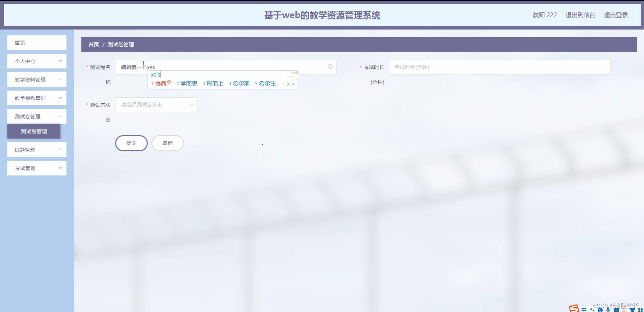This screenshot has width=644, height=312.
Task: Click the 提交 submit button
Action: [x=131, y=143]
